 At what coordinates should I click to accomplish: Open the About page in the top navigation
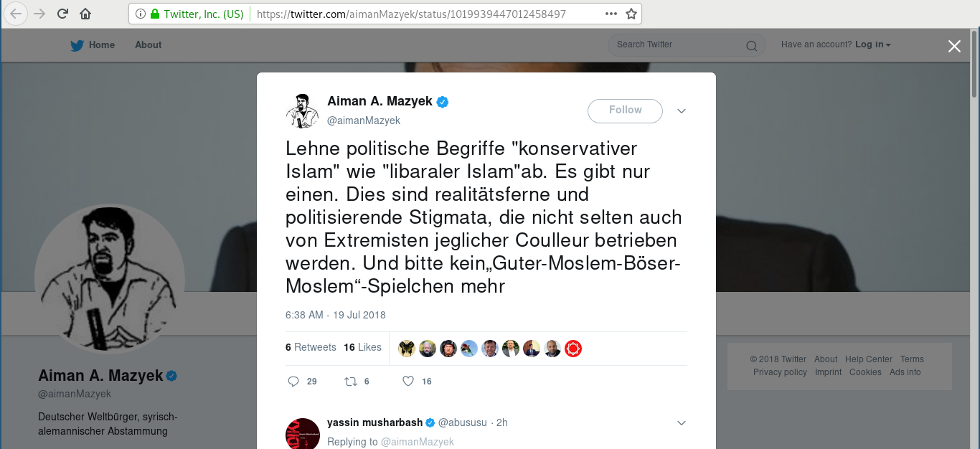(149, 44)
